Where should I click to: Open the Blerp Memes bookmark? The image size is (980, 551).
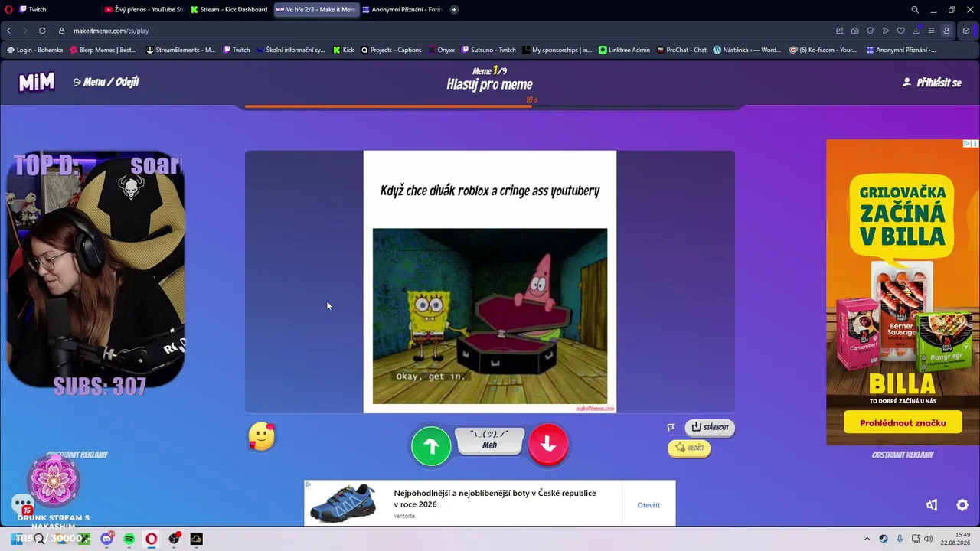[x=102, y=50]
